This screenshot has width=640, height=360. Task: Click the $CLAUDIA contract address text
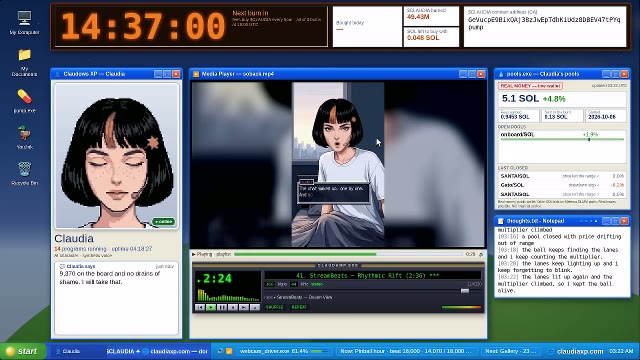tap(544, 23)
